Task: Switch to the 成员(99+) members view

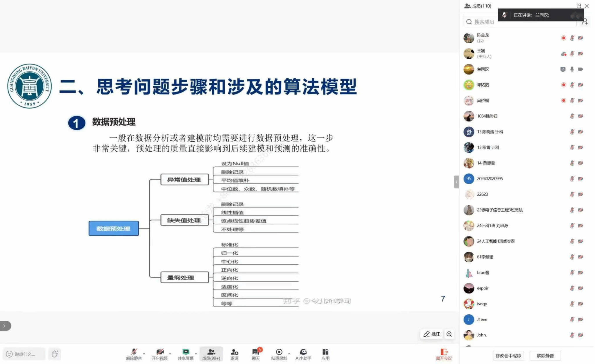Action: tap(212, 354)
